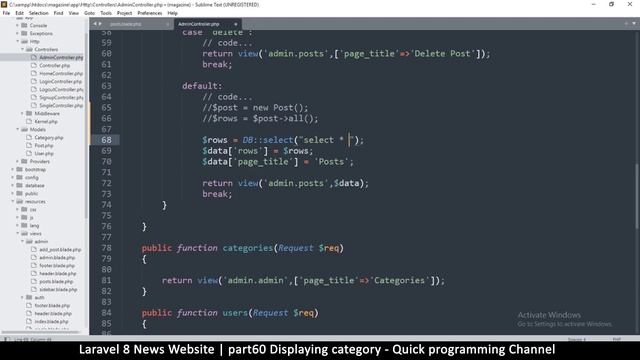640x360 pixels.
Task: Click the editor vertical scrollbar
Action: (x=637, y=196)
